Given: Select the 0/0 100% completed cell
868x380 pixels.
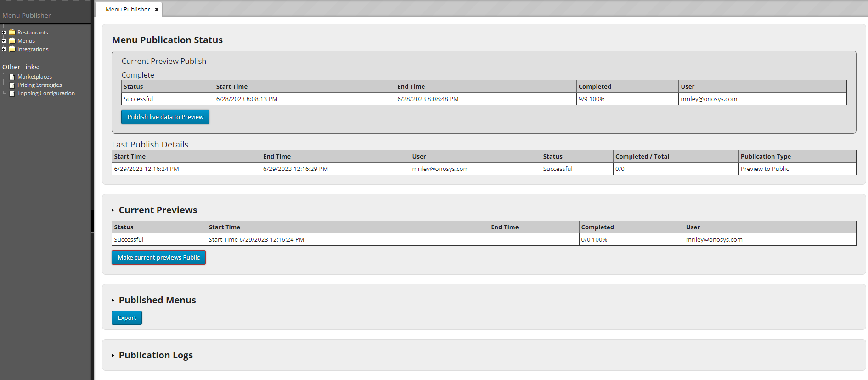Looking at the screenshot, I should (631, 239).
